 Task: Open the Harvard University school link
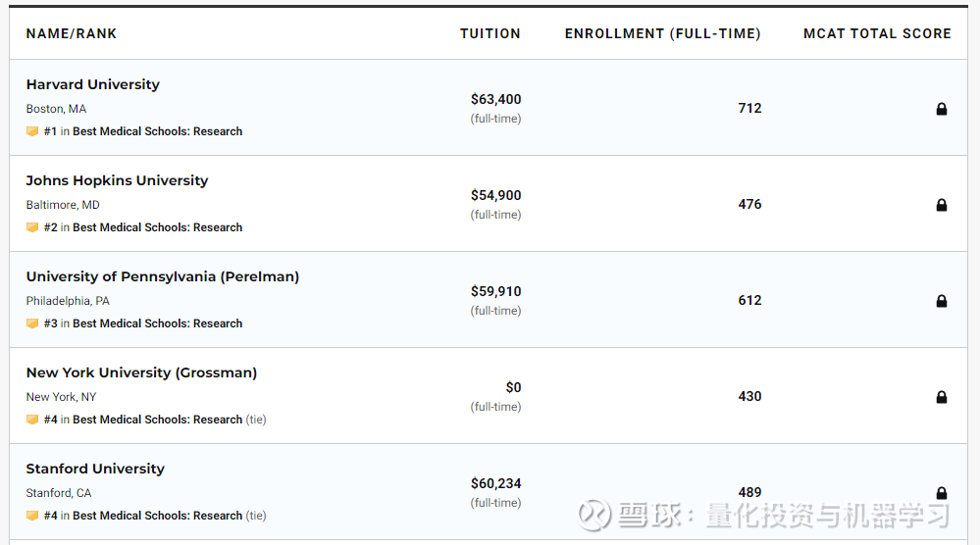click(x=92, y=84)
